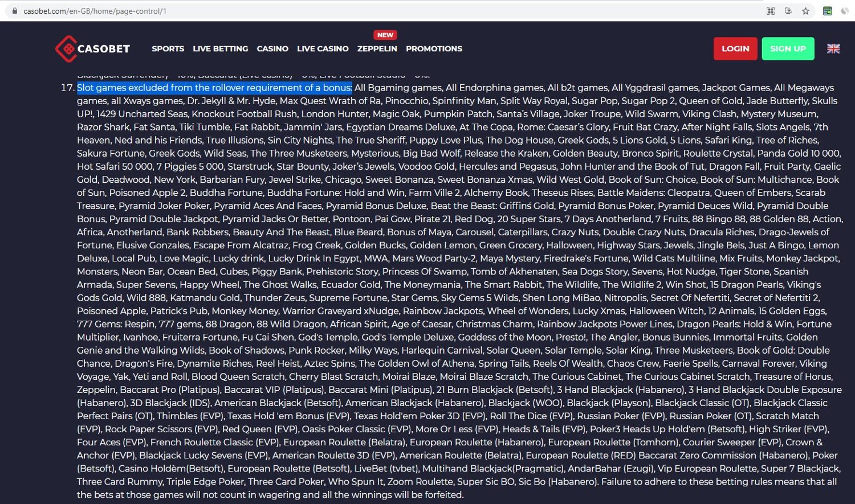855x504 pixels.
Task: Click the Casobet logo
Action: pyautogui.click(x=92, y=49)
